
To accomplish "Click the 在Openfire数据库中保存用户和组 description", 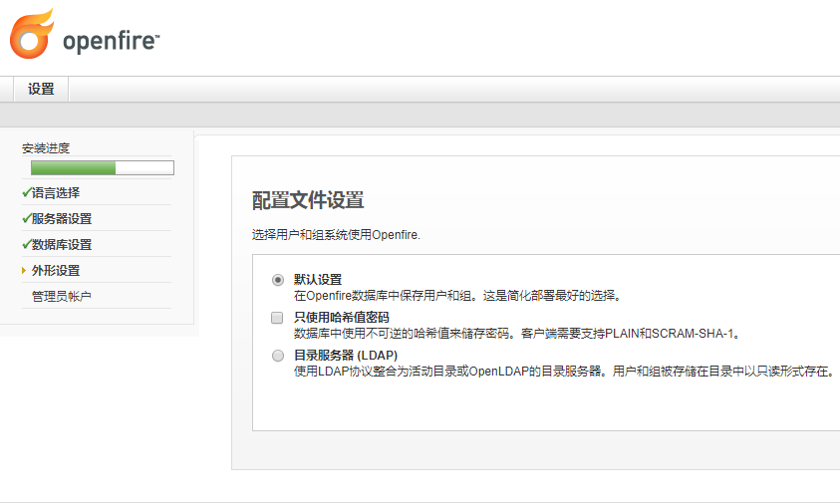I will coord(457,296).
